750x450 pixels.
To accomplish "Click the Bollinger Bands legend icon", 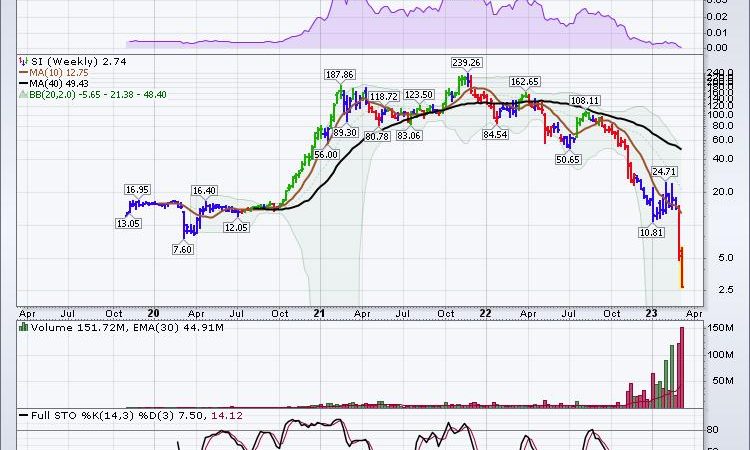I will (23, 95).
